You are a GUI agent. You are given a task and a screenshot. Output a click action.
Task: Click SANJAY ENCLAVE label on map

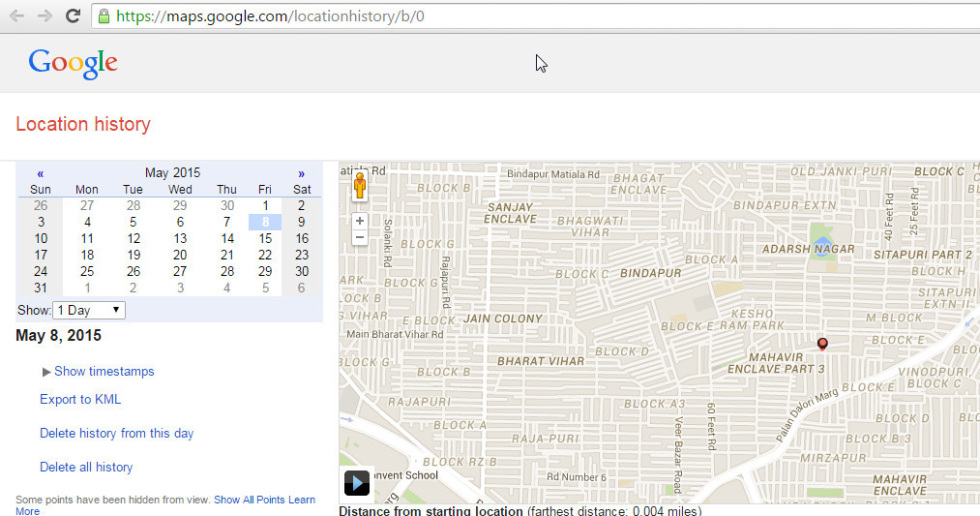click(511, 213)
